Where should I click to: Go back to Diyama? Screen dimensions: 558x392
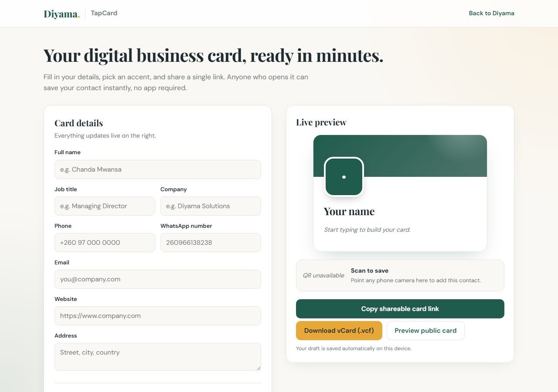(491, 13)
